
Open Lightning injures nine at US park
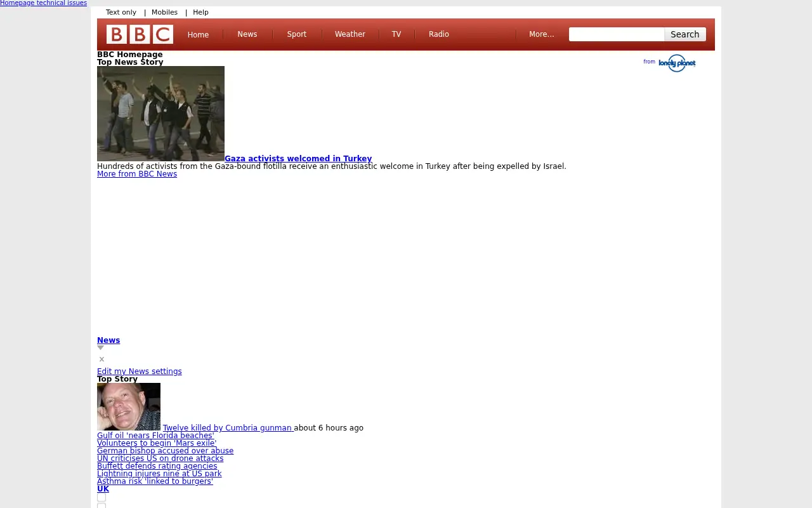[x=159, y=474]
